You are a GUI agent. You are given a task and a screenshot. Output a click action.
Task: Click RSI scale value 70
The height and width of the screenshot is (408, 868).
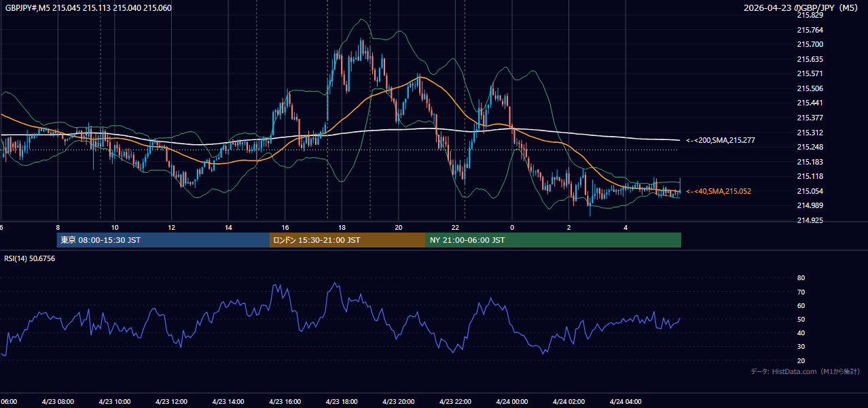click(x=801, y=292)
